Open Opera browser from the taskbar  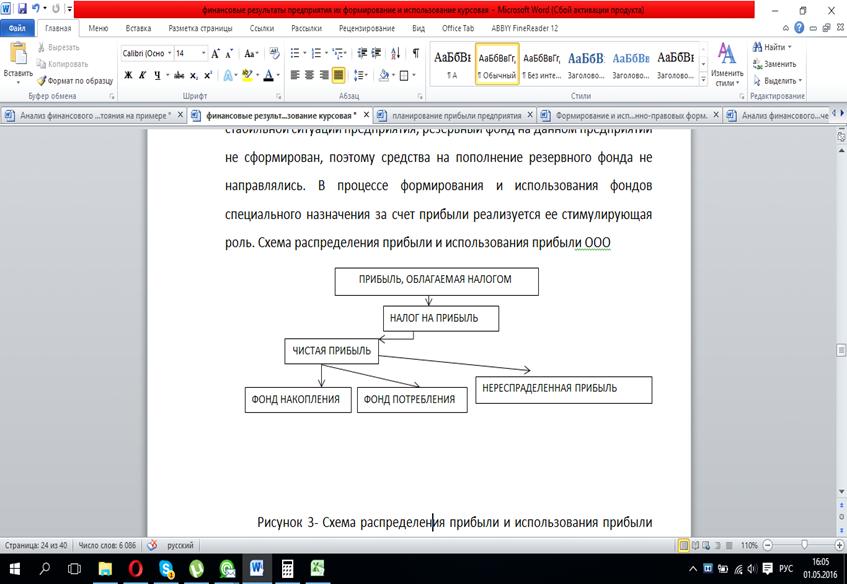click(136, 569)
